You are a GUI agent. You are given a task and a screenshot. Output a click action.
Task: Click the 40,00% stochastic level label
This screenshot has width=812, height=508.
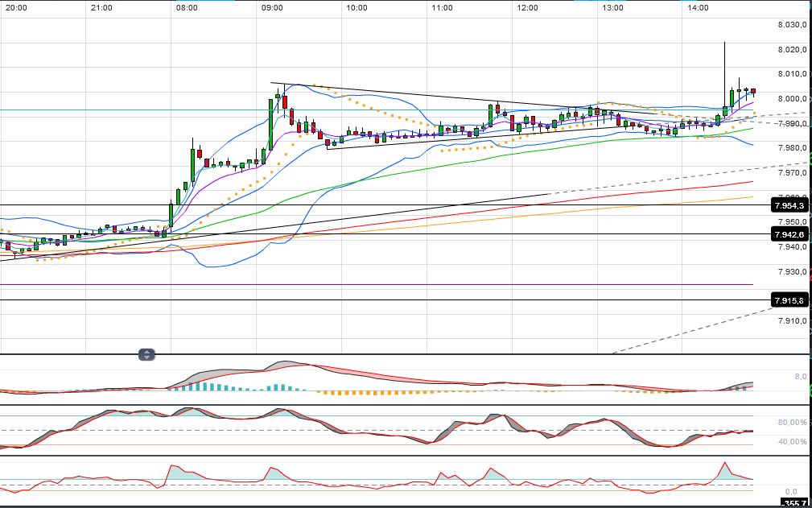tap(793, 442)
